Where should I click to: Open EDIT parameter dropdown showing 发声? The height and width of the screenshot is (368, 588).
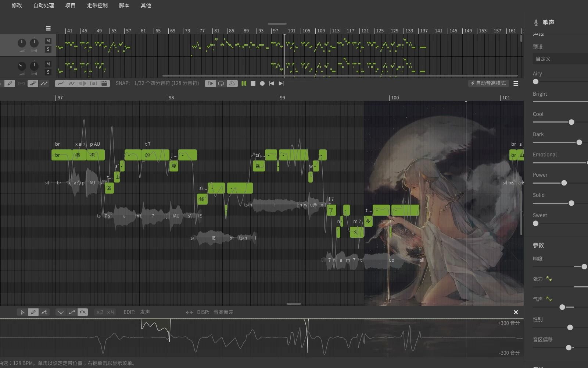pyautogui.click(x=145, y=312)
